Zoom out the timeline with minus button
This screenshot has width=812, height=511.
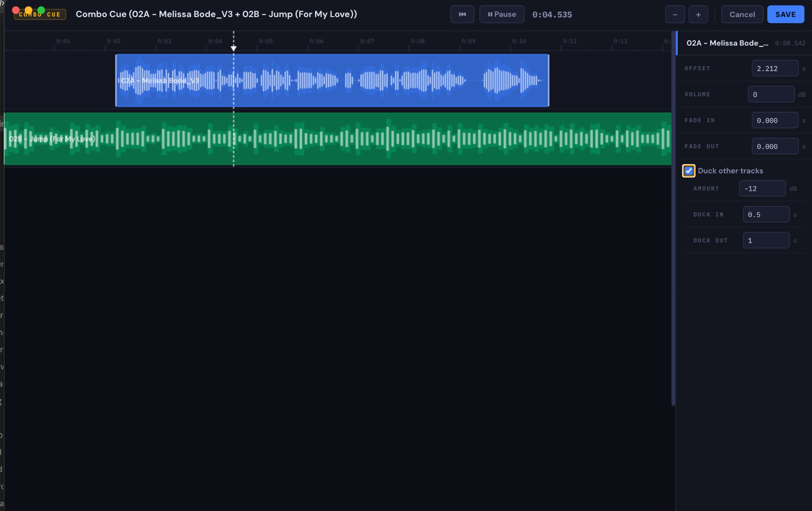coord(675,15)
